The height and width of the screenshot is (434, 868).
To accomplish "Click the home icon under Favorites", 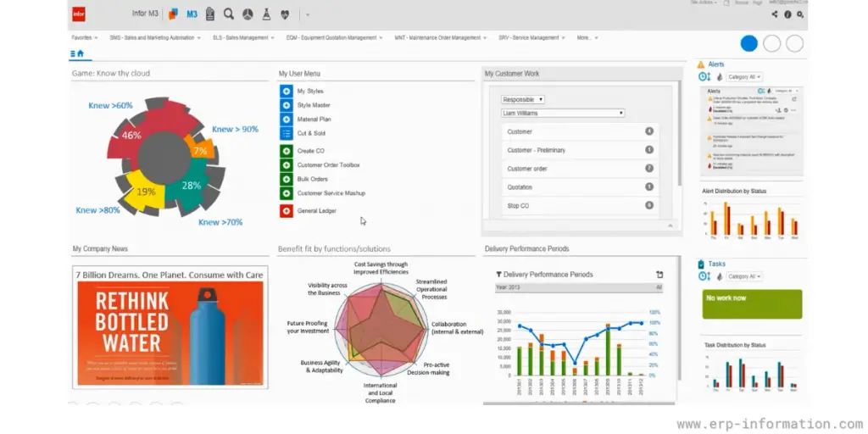I will pos(81,53).
